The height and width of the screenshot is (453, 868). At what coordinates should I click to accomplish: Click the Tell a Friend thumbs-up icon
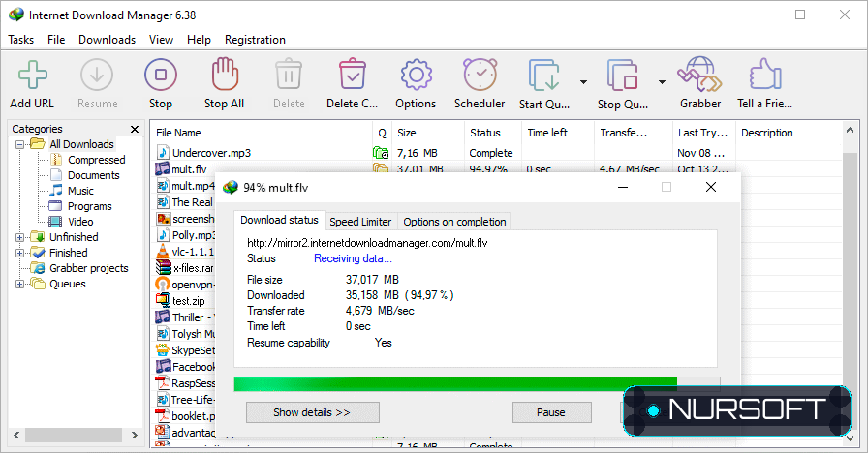tap(765, 74)
